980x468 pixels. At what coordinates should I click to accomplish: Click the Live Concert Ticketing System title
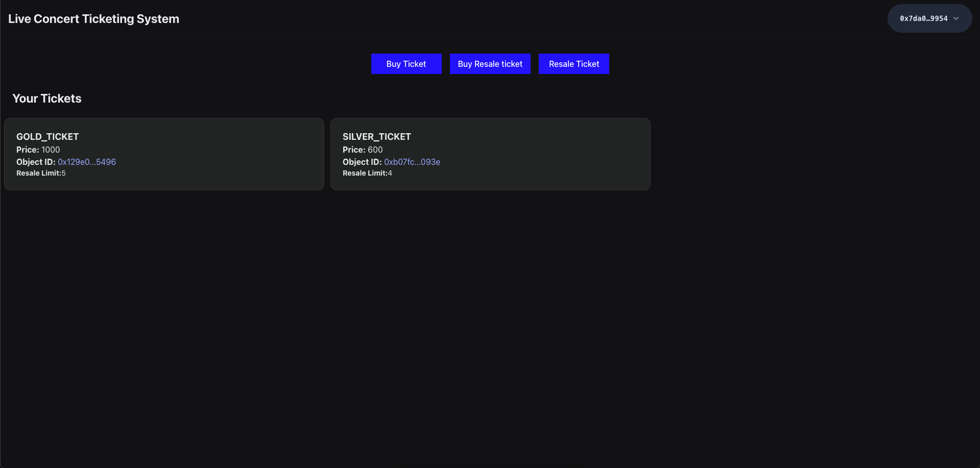point(93,19)
